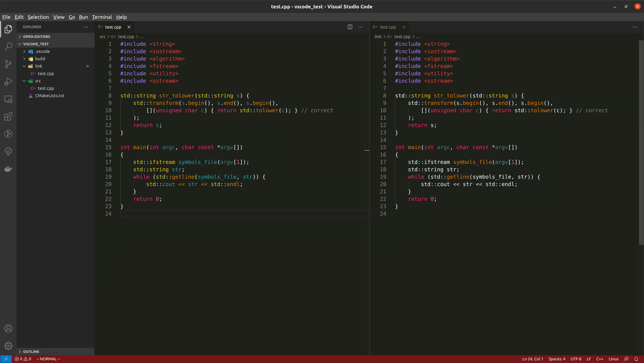Click errors and warnings count in status bar
The width and height of the screenshot is (644, 363).
[23, 359]
